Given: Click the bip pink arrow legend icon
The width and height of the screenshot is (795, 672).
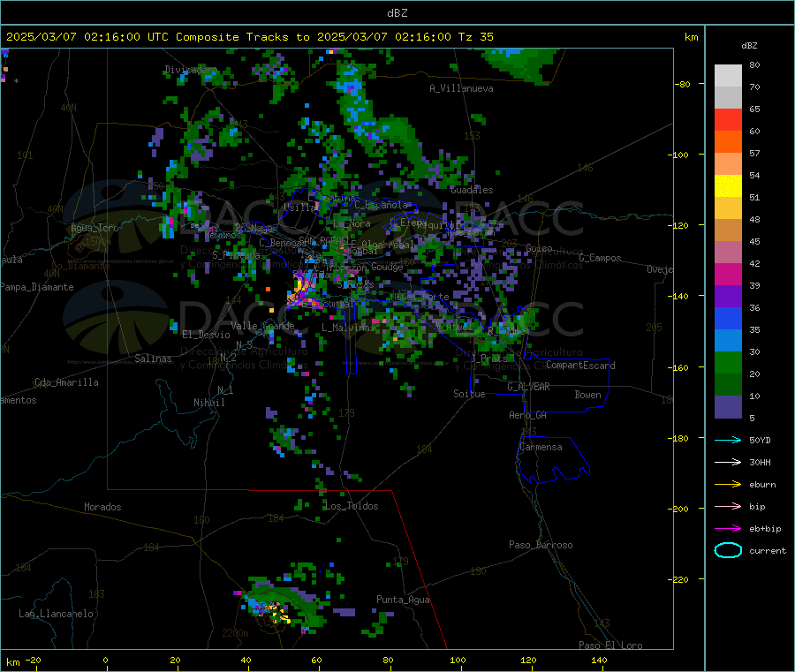Looking at the screenshot, I should point(728,506).
